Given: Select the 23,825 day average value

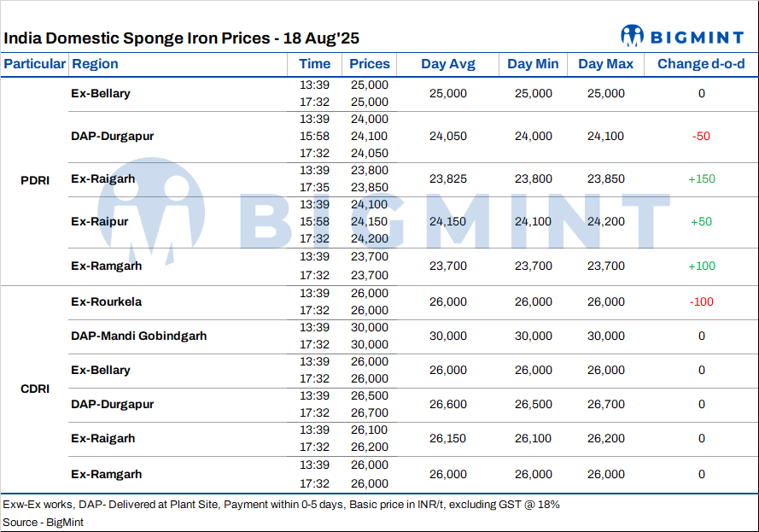Looking at the screenshot, I should click(448, 178).
